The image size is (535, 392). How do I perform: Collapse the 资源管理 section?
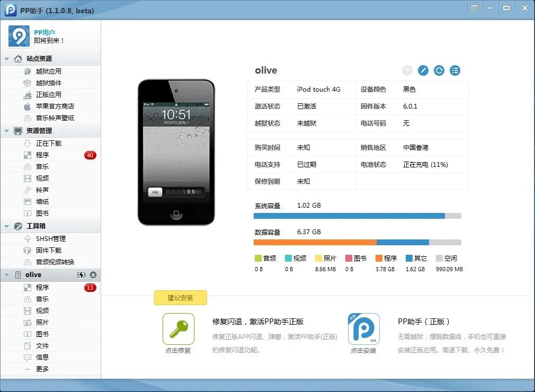(6, 131)
